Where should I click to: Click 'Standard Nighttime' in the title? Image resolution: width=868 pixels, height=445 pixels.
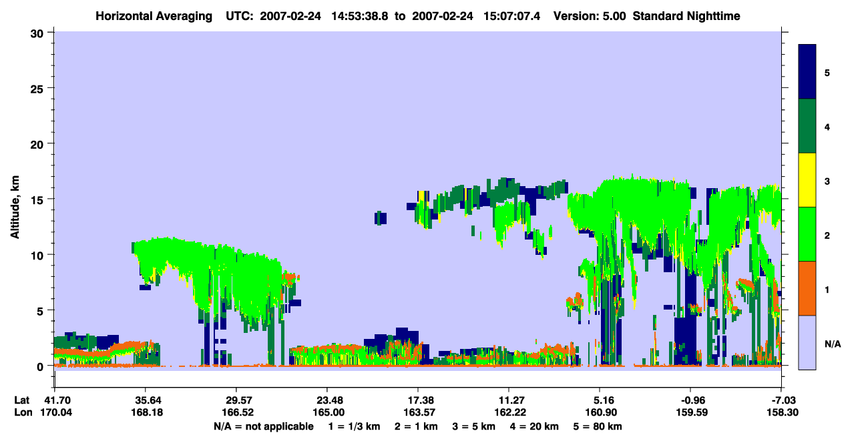click(686, 15)
